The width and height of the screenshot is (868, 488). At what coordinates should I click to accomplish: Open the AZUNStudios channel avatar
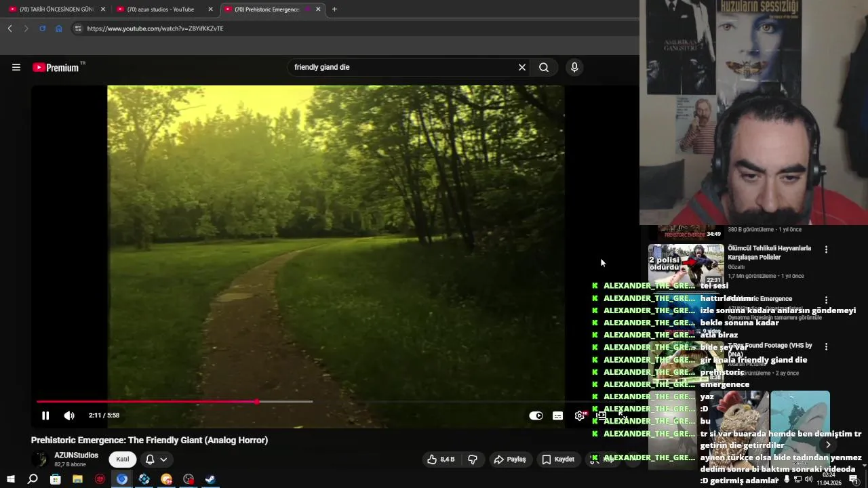[39, 460]
